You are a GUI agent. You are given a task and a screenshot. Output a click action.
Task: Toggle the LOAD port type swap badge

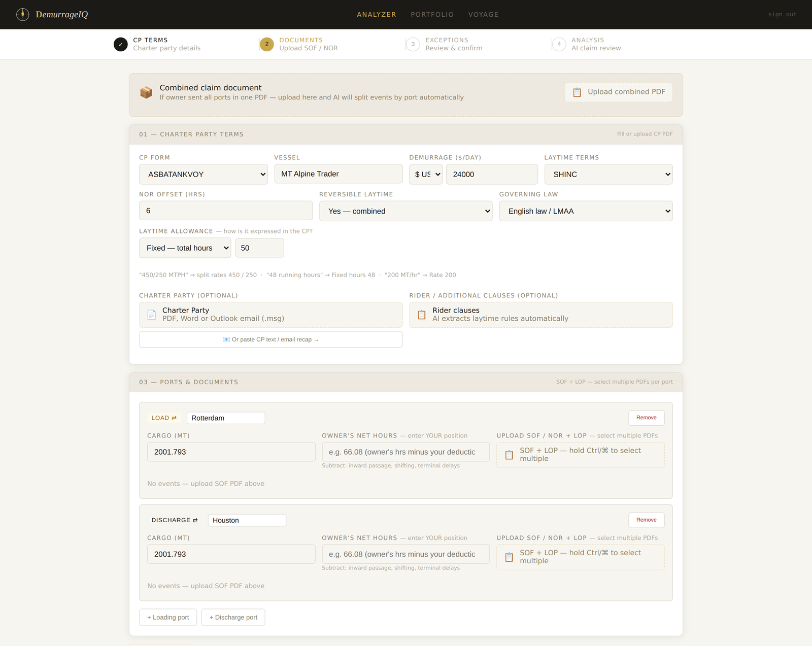click(164, 418)
